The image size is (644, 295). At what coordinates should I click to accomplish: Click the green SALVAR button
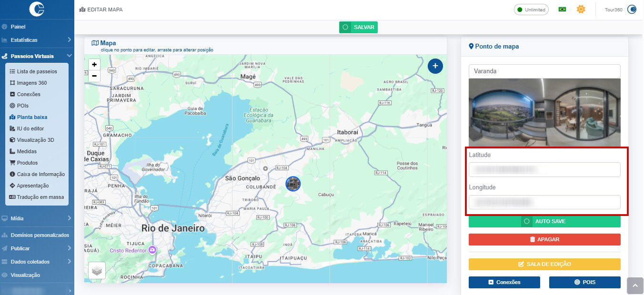358,28
